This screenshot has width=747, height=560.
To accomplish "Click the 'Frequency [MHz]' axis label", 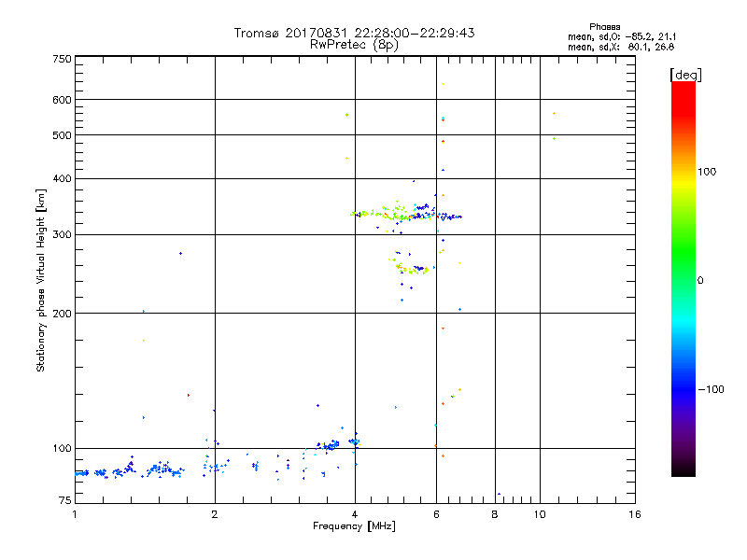I will (354, 526).
